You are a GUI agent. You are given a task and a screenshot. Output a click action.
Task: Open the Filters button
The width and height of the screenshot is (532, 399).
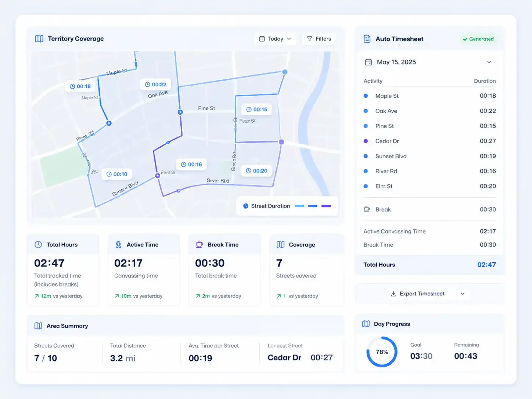(319, 39)
